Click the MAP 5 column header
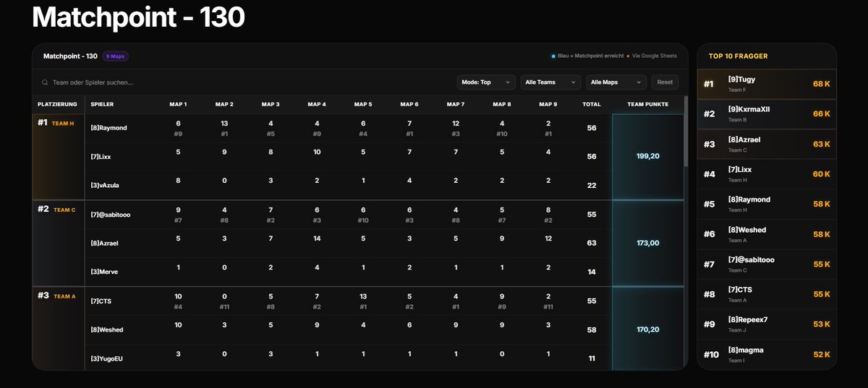Viewport: 868px width, 388px height. [x=363, y=105]
